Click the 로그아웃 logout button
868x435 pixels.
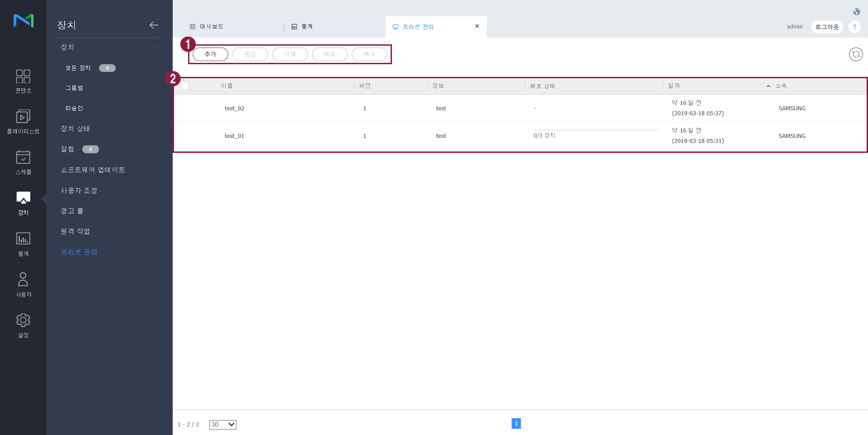[826, 27]
